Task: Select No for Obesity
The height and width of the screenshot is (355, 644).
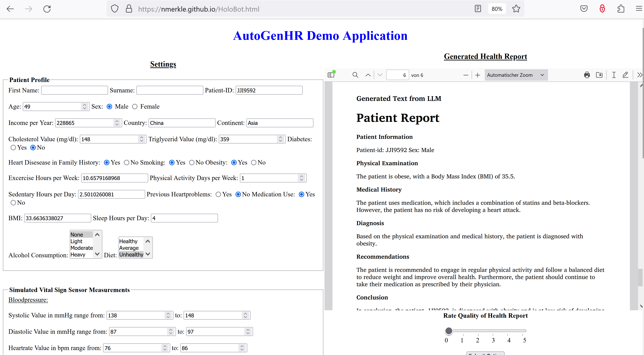Action: (254, 163)
